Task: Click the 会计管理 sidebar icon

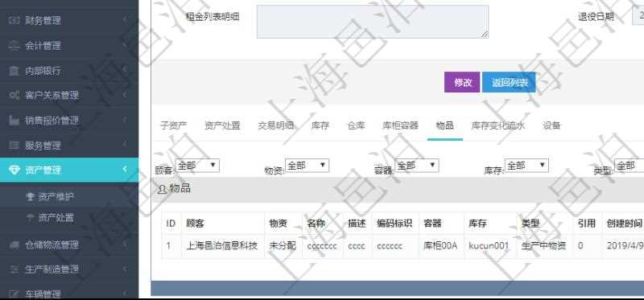Action: coord(14,46)
